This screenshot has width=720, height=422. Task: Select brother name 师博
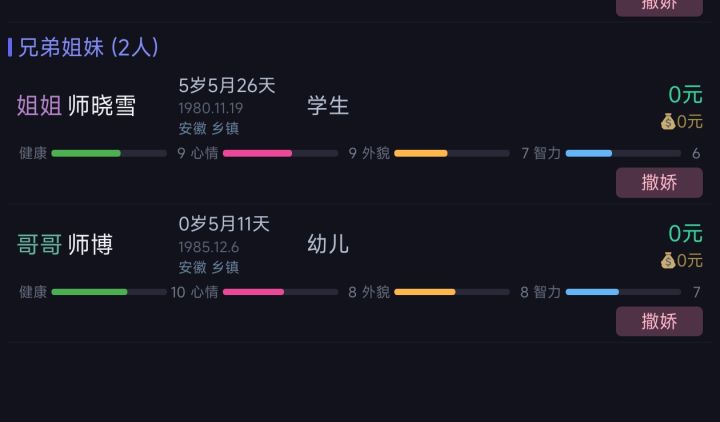[90, 244]
